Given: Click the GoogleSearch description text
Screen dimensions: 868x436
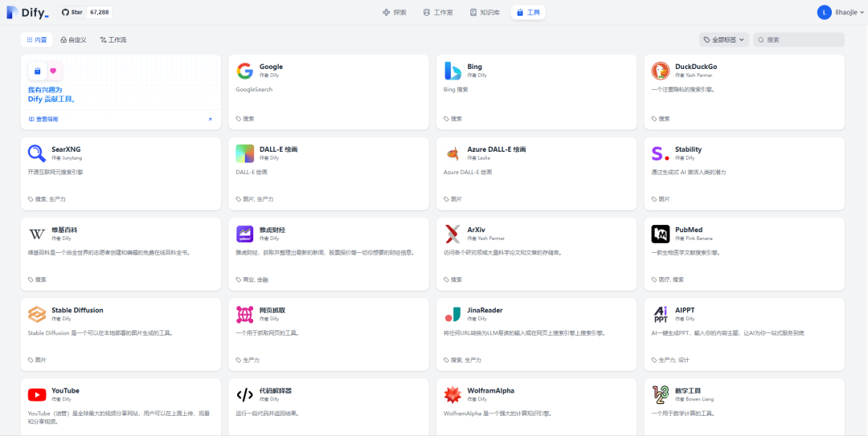Looking at the screenshot, I should [x=254, y=89].
